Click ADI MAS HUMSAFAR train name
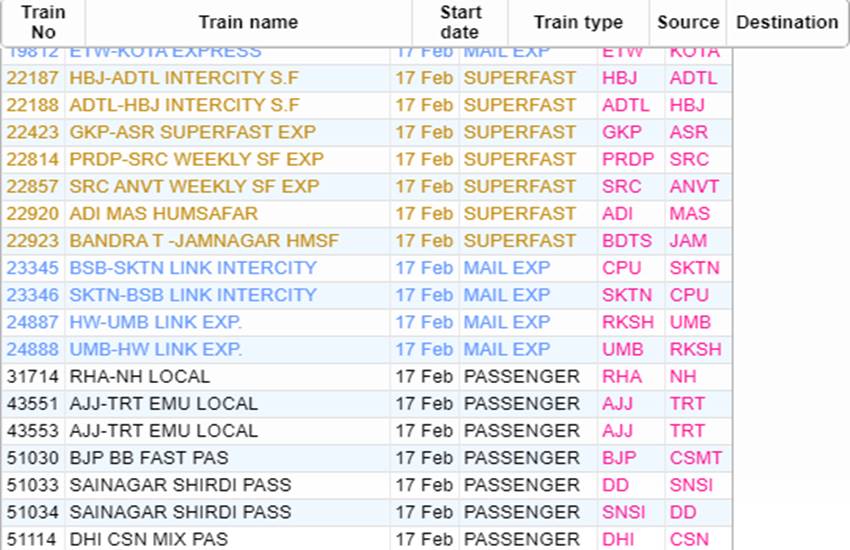Screen dimensions: 850x550 (163, 213)
